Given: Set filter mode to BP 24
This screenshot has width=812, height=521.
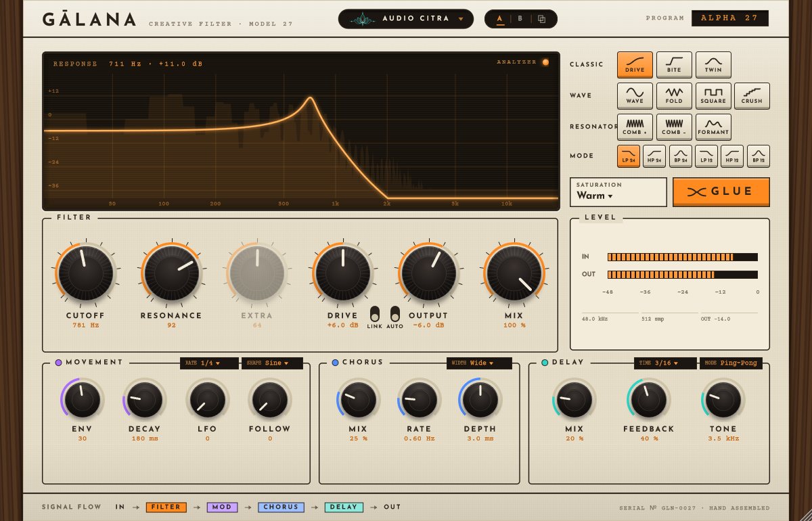Looking at the screenshot, I should (x=681, y=156).
